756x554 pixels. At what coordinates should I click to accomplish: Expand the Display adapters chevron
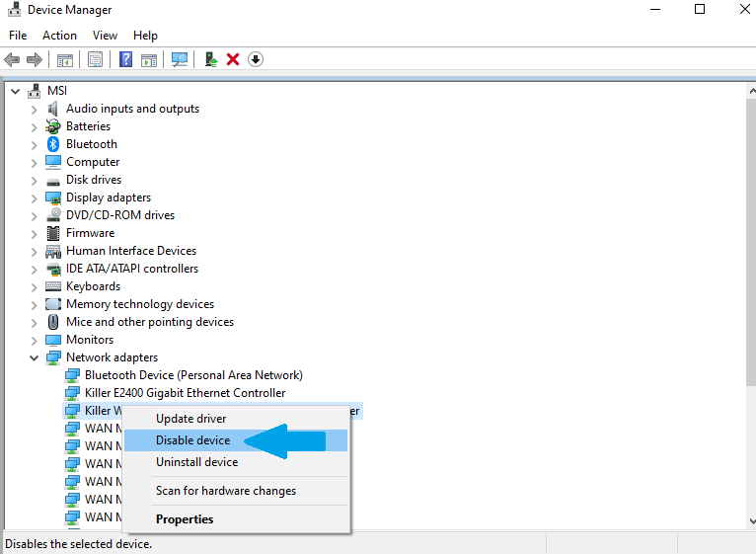point(34,198)
